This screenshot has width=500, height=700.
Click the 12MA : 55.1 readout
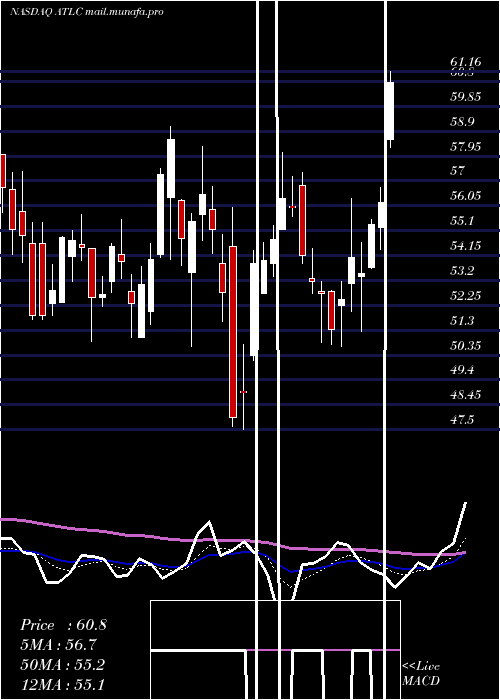point(62,684)
